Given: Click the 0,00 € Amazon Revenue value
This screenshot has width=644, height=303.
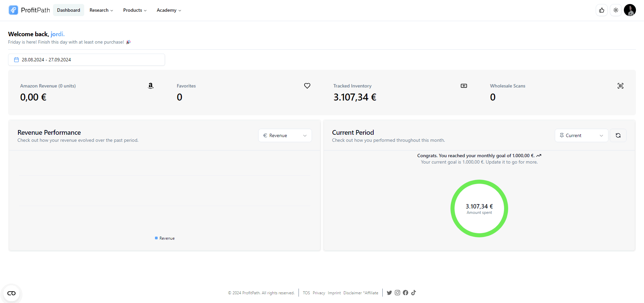Looking at the screenshot, I should pos(33,97).
